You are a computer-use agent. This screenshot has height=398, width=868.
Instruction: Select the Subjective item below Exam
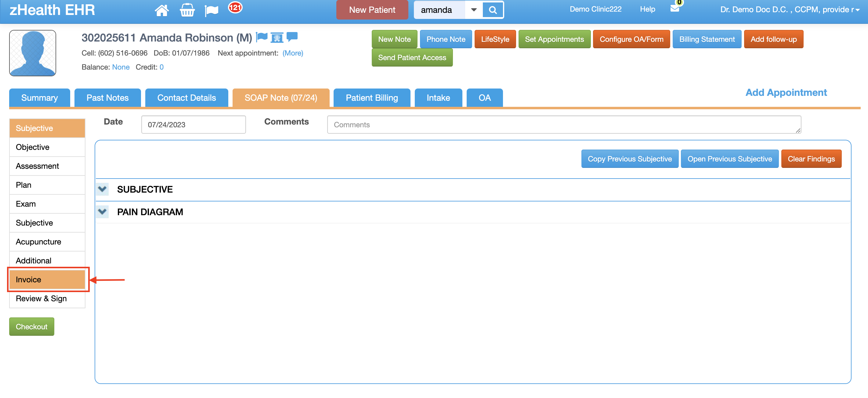[x=47, y=223]
